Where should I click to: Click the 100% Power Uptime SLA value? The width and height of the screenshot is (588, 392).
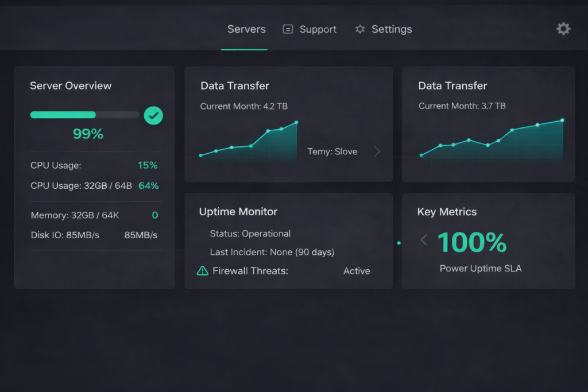[x=472, y=243]
